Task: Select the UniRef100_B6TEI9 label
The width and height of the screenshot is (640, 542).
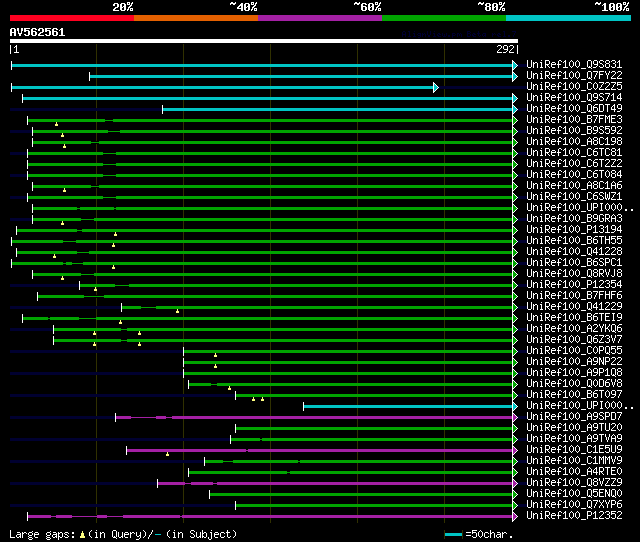Action: [x=574, y=318]
